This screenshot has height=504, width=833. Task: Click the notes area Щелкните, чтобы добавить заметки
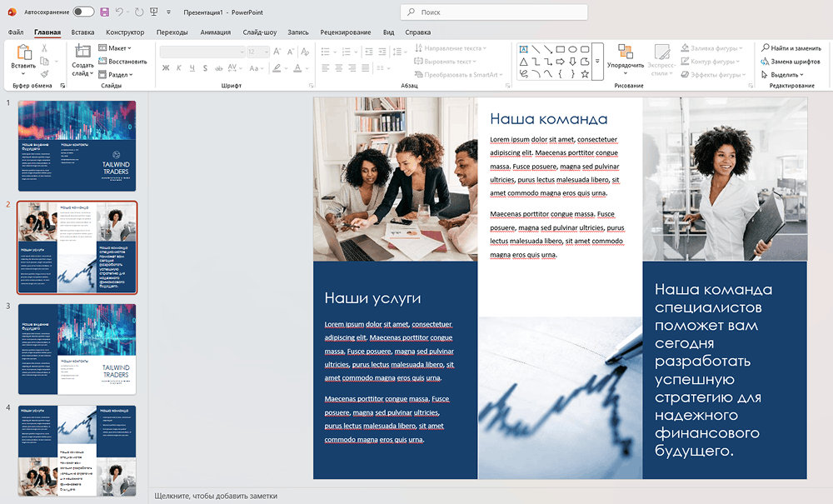pos(216,496)
